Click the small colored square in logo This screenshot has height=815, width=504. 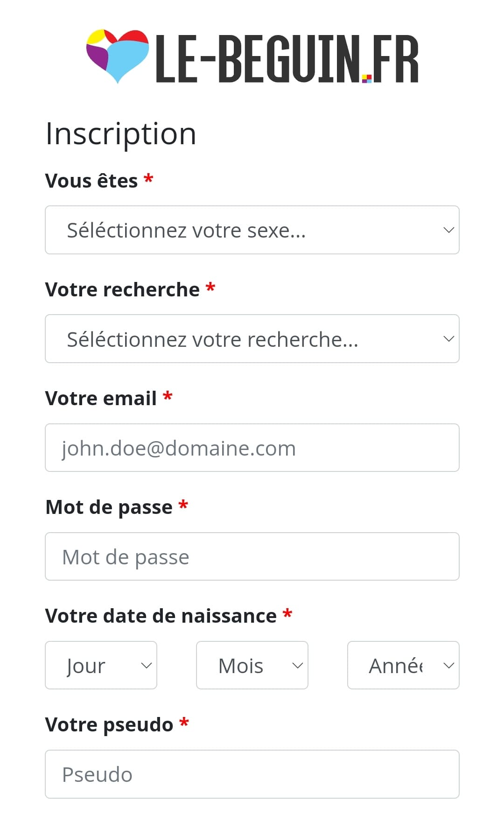(367, 78)
